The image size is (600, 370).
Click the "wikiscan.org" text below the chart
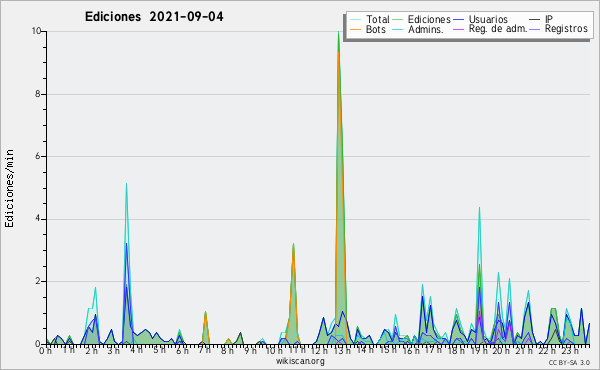click(x=300, y=361)
